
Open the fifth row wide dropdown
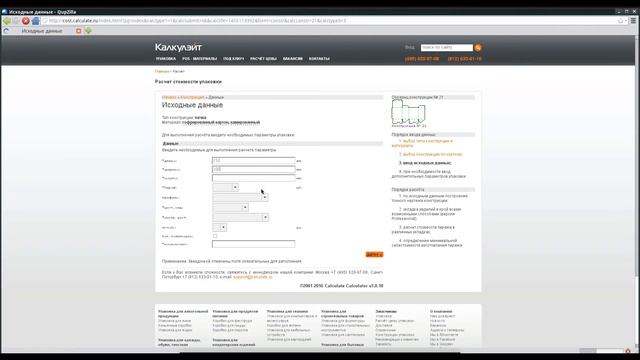240,198
